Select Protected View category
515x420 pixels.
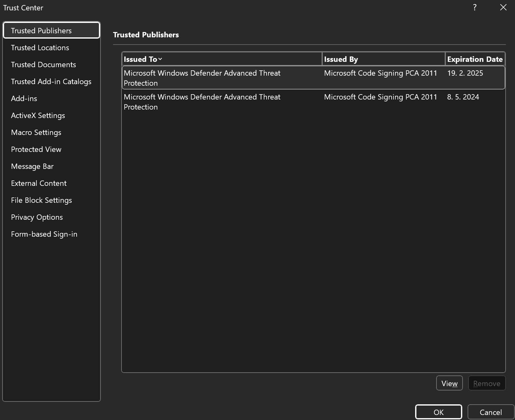(51, 149)
